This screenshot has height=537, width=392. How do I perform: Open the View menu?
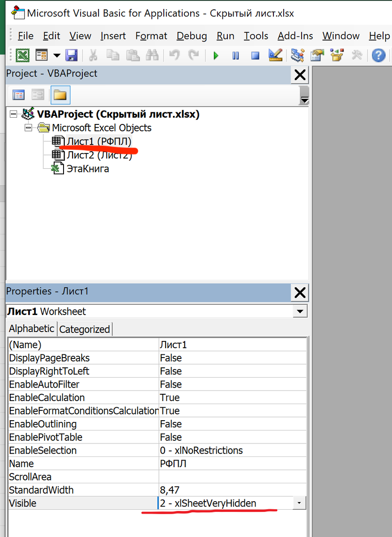(81, 36)
